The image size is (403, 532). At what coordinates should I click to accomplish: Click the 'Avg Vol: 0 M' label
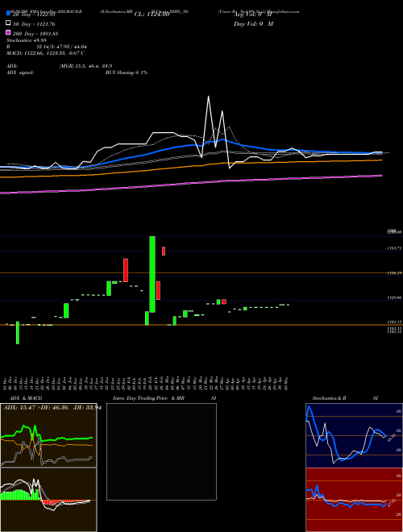click(x=253, y=15)
